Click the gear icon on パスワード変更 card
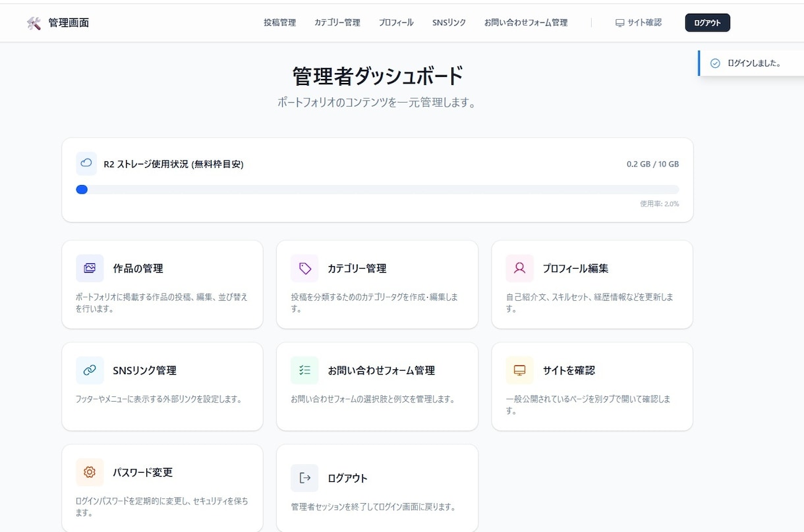This screenshot has height=532, width=804. coord(90,472)
